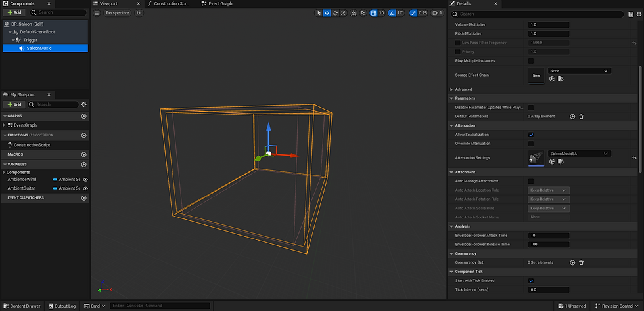Screen dimensions: 644x311
Task: Toggle Override Attenuation checkbox
Action: click(x=531, y=144)
